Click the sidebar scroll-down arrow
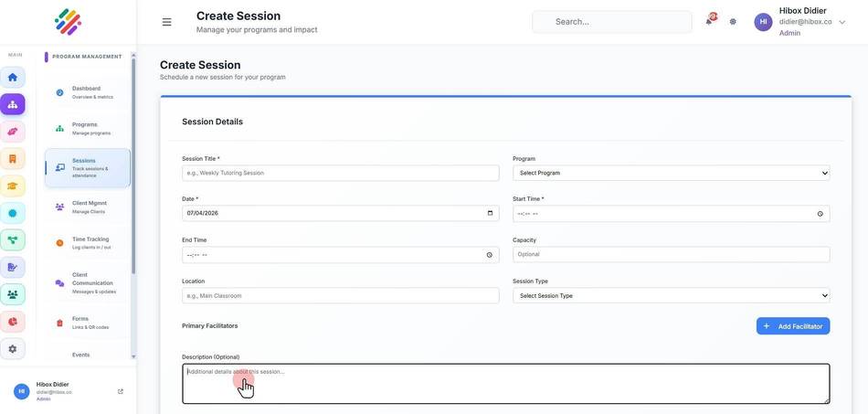Image resolution: width=868 pixels, height=414 pixels. (133, 356)
